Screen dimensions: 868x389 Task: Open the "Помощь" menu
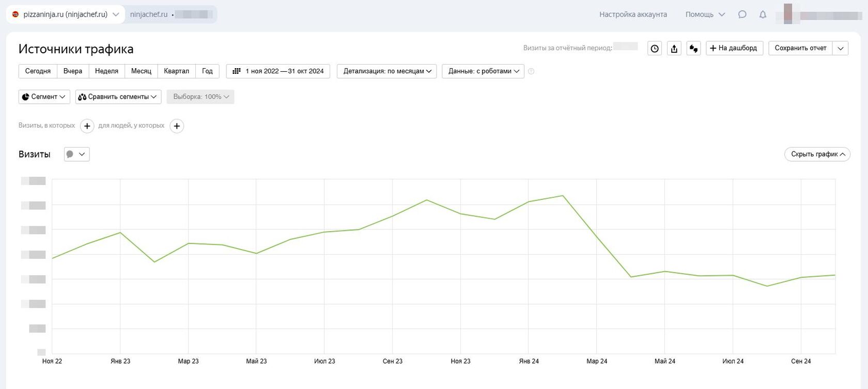tap(705, 14)
